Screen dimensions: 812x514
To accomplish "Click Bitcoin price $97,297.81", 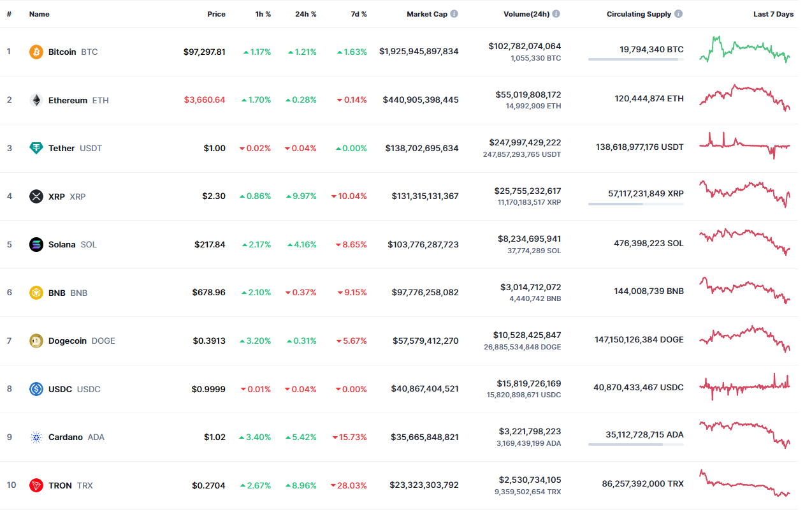I will coord(205,52).
